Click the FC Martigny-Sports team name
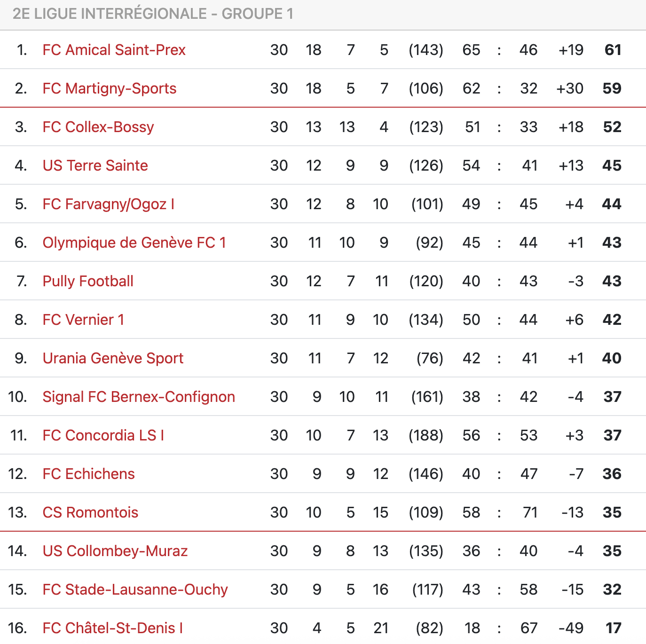The height and width of the screenshot is (644, 646). 109,88
